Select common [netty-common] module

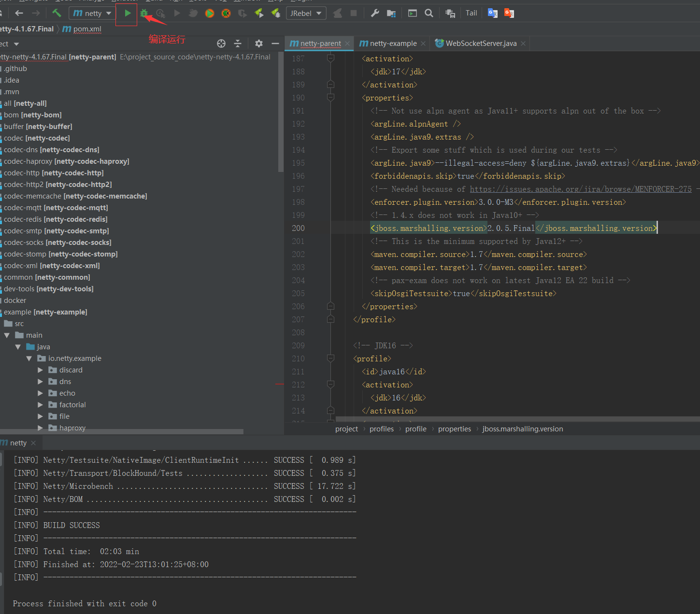47,277
